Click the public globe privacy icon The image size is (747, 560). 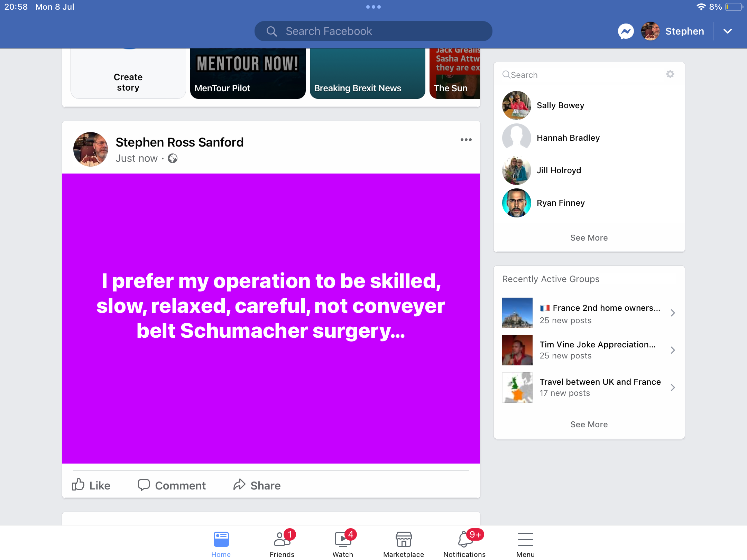click(x=173, y=158)
